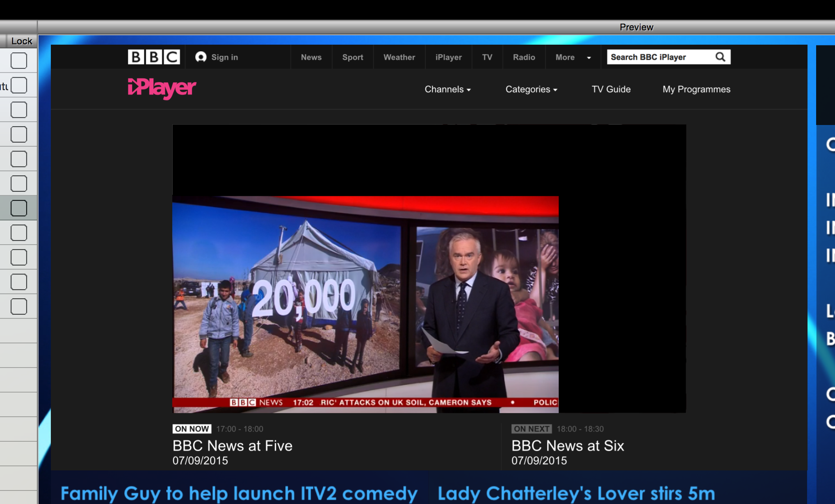Image resolution: width=835 pixels, height=504 pixels.
Task: Click the pink iPlayer logo
Action: (162, 89)
